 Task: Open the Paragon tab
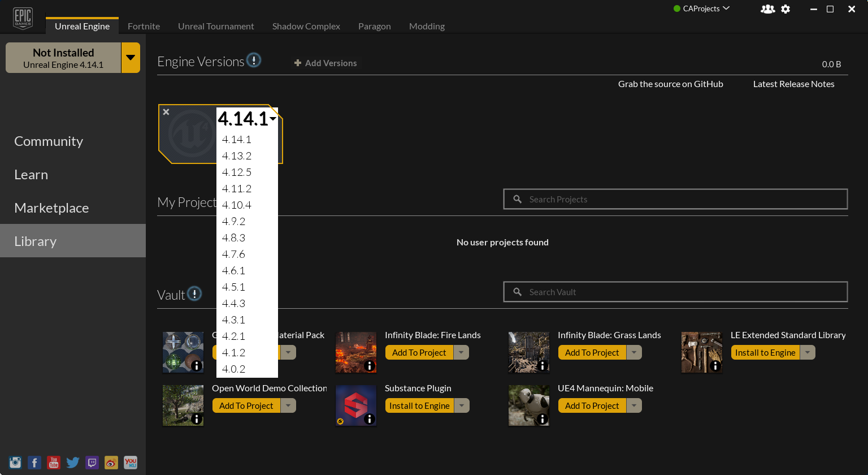click(x=375, y=26)
